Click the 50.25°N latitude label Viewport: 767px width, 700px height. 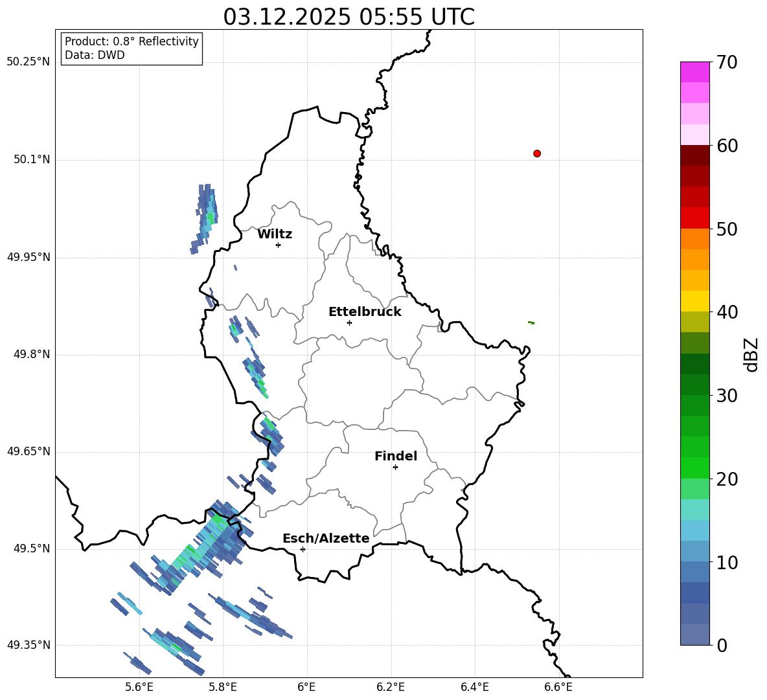[x=29, y=62]
